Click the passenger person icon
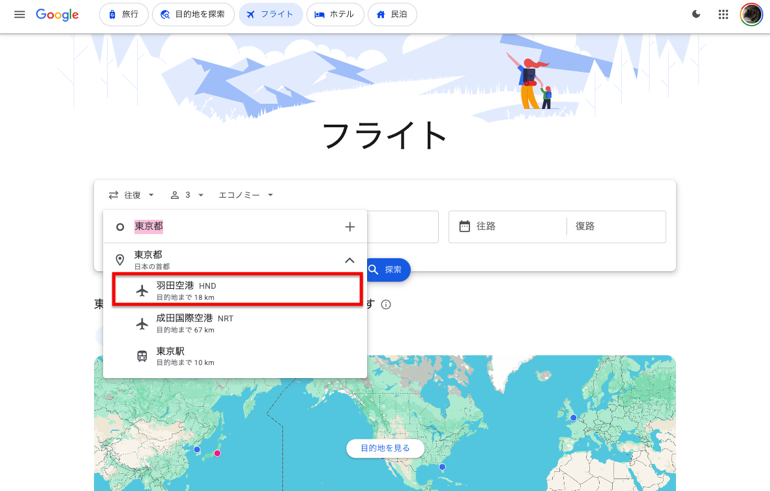The height and width of the screenshot is (491, 770). (174, 195)
